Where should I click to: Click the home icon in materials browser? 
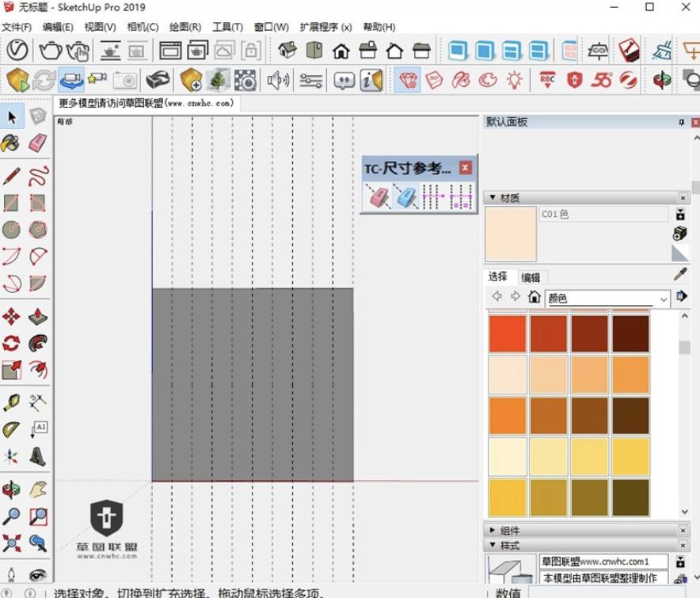pos(535,298)
